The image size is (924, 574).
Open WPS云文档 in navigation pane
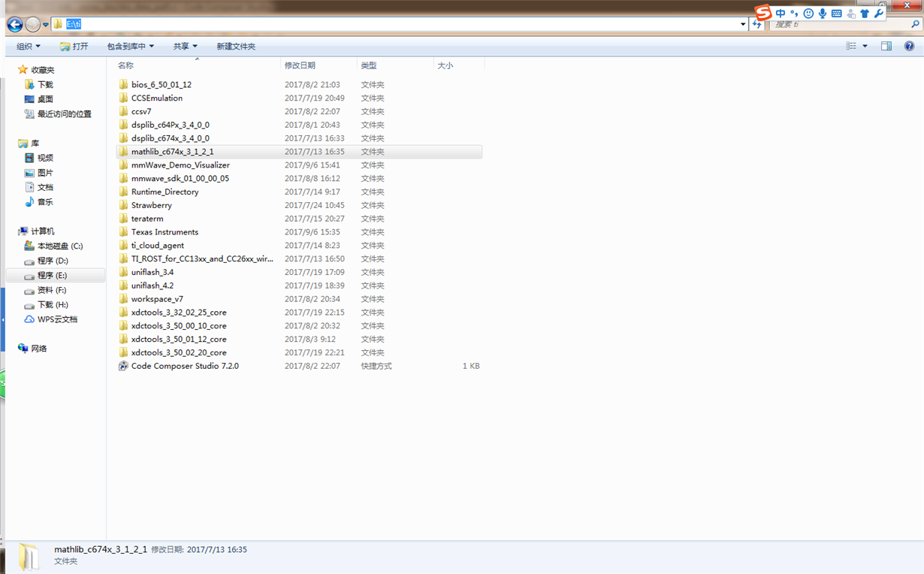[58, 319]
